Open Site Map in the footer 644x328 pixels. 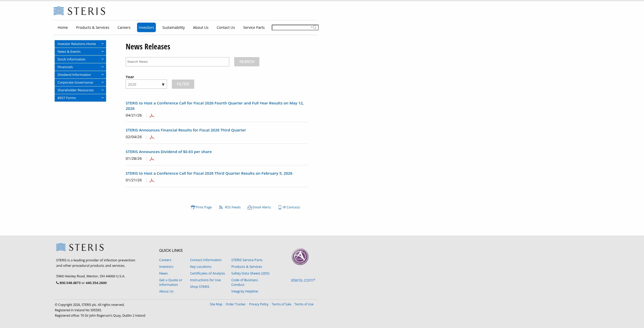point(216,304)
